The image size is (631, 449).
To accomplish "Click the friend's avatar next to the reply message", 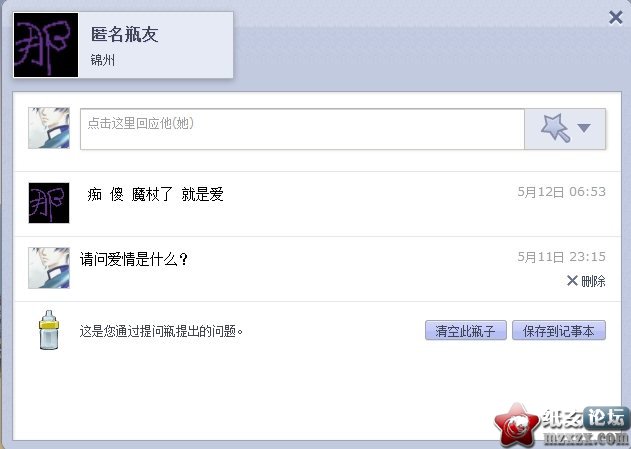I will click(x=49, y=203).
